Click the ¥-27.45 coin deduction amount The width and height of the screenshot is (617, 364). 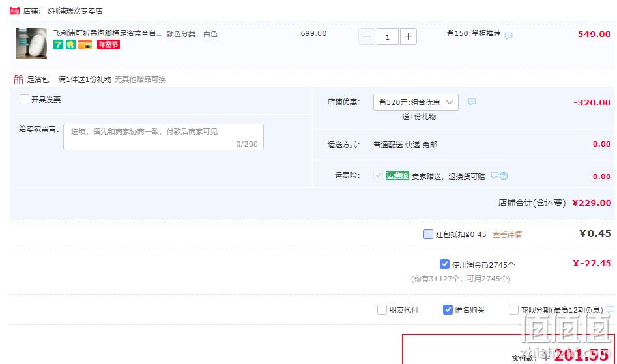point(592,263)
